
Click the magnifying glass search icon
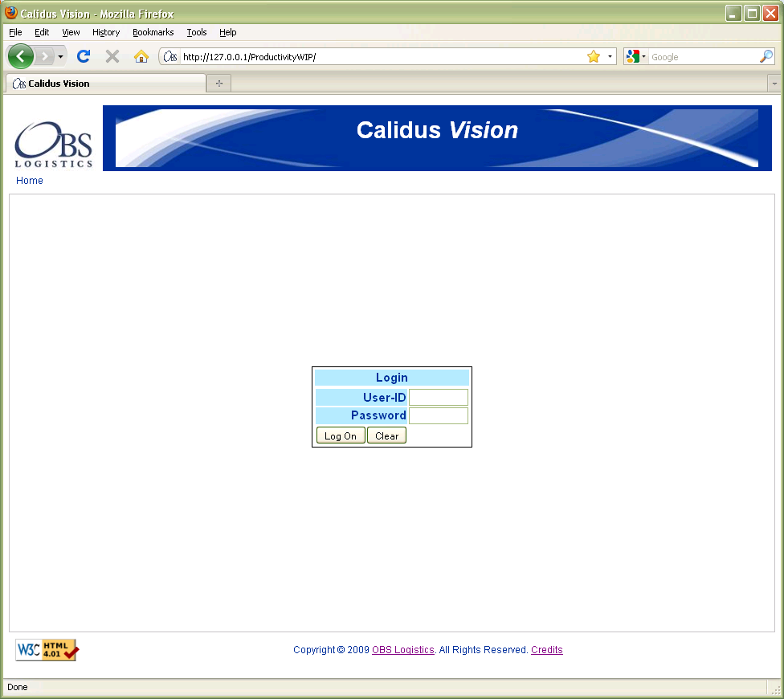[766, 56]
